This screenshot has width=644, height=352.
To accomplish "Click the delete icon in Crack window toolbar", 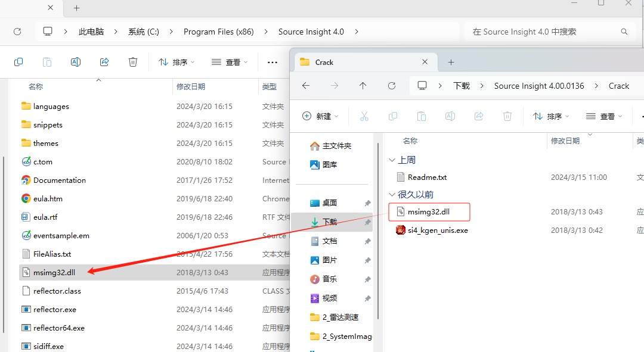I will click(x=507, y=117).
